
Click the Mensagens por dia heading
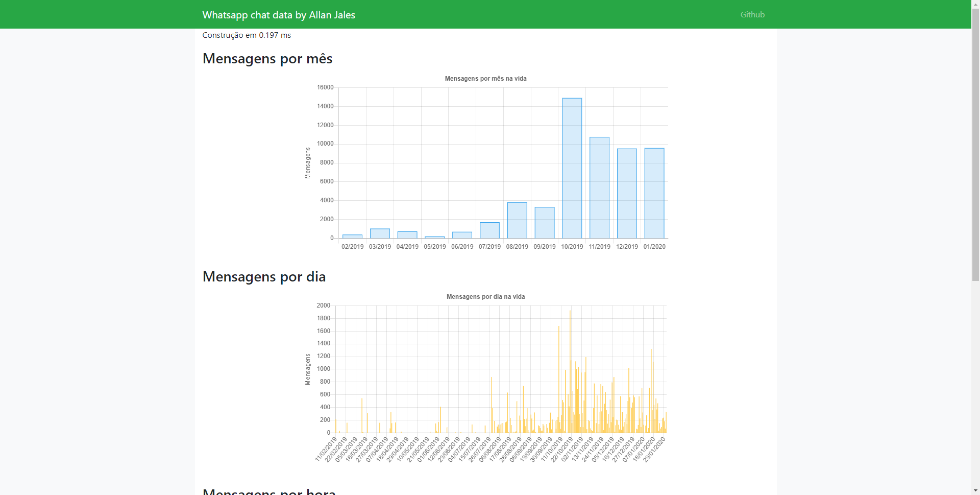point(264,276)
